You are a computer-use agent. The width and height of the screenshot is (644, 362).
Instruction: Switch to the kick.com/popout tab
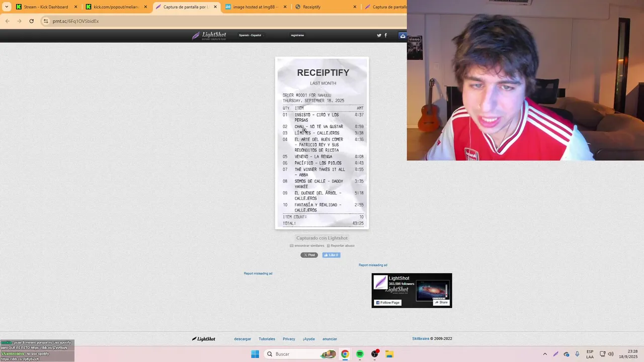116,7
